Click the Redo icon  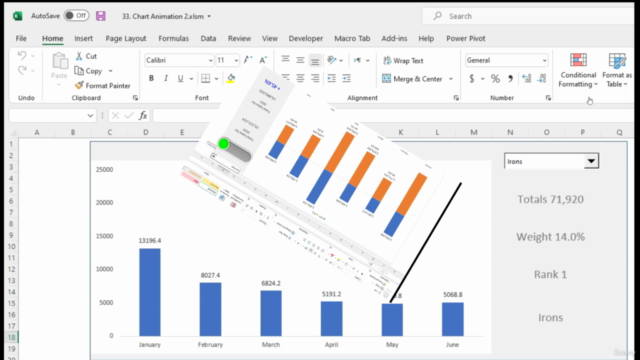22,71
